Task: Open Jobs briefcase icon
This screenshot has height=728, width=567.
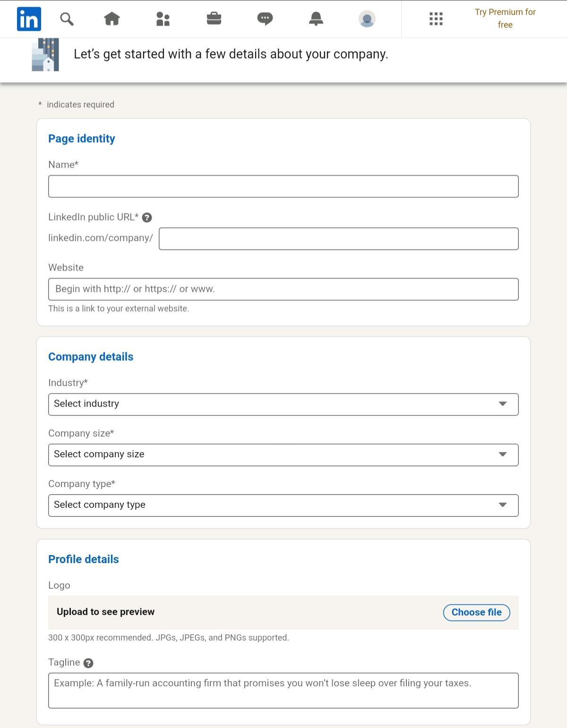Action: tap(214, 19)
